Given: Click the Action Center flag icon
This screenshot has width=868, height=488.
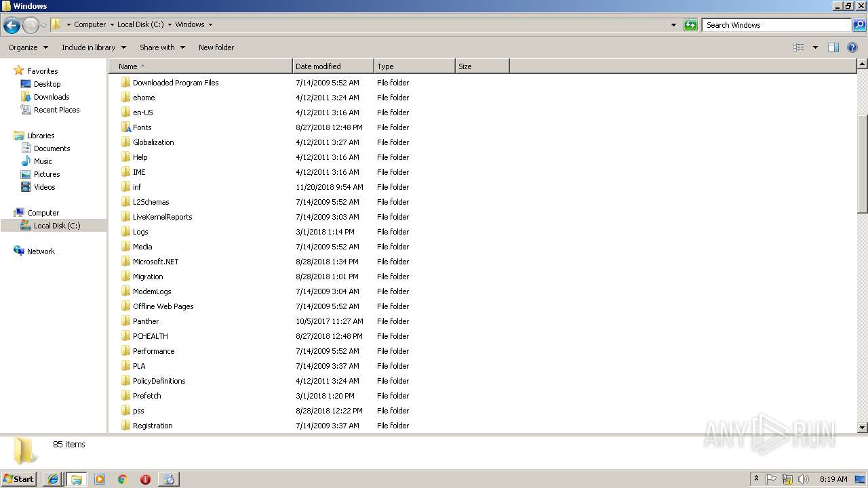Looking at the screenshot, I should 771,479.
